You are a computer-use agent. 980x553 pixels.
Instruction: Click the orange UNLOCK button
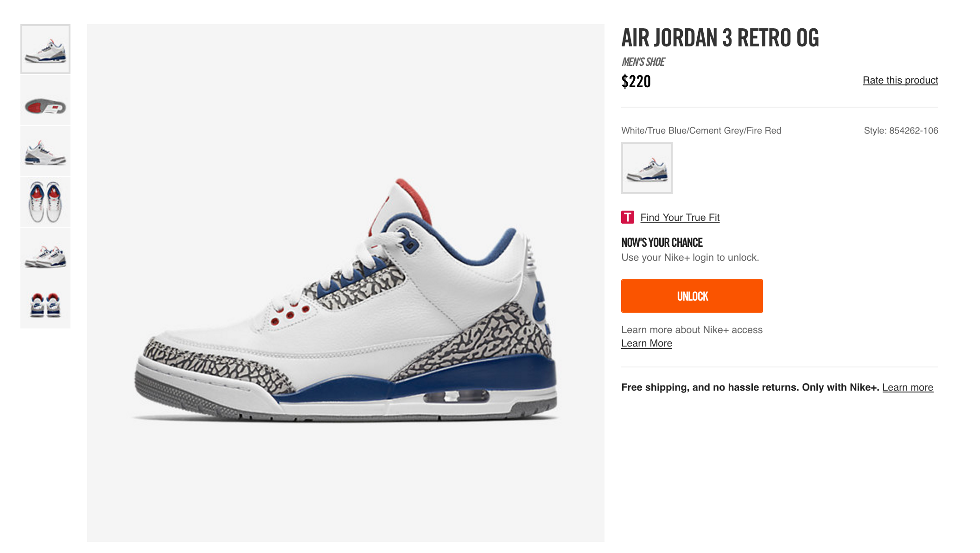(692, 296)
